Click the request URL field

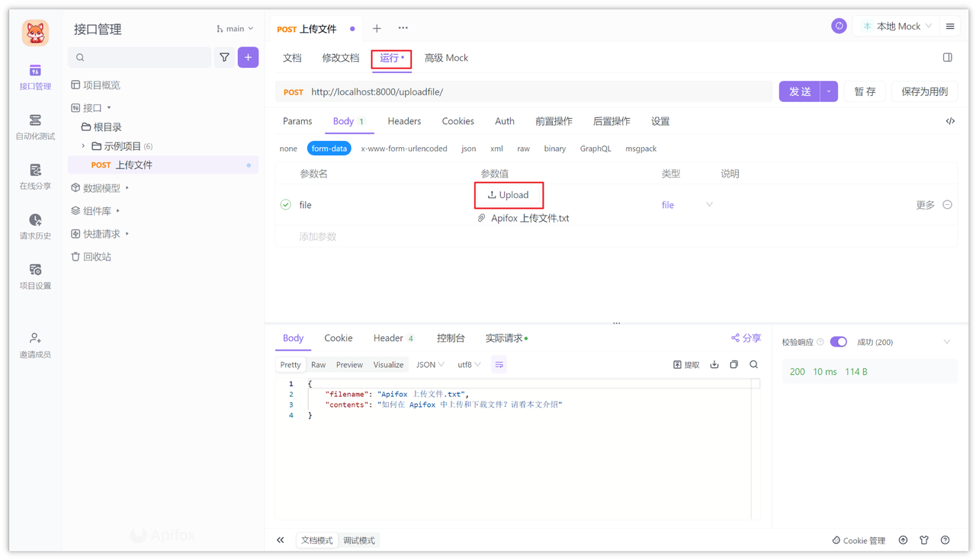[523, 91]
